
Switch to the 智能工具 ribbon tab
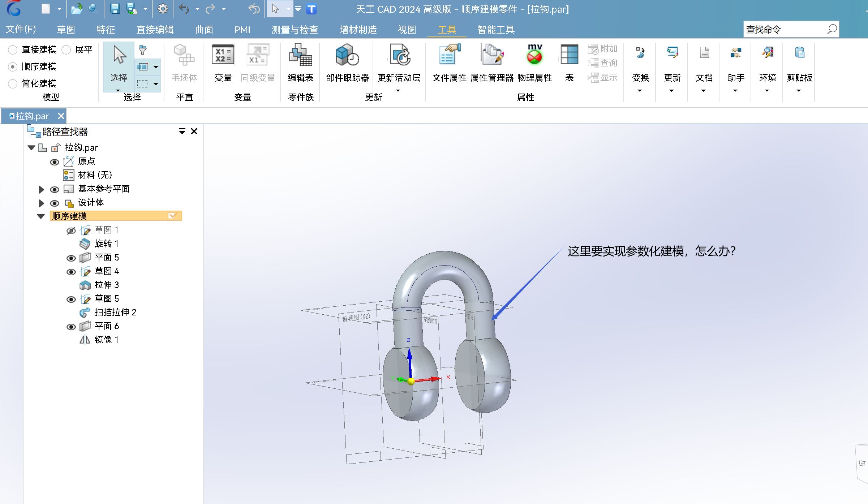click(x=496, y=30)
